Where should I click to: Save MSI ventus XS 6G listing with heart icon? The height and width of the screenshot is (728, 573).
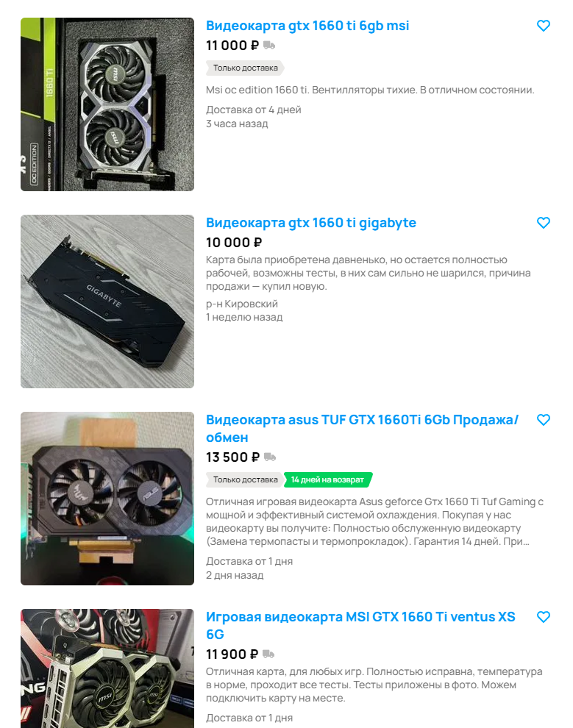pyautogui.click(x=544, y=617)
